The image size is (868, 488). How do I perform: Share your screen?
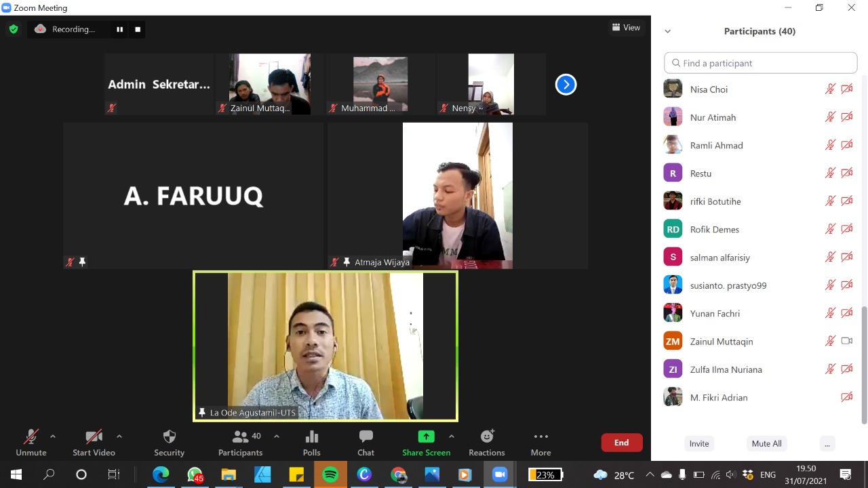click(x=426, y=442)
